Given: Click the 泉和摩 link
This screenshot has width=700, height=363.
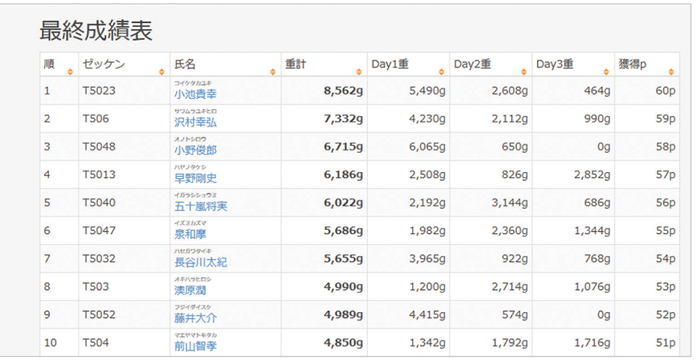Looking at the screenshot, I should click(190, 234).
